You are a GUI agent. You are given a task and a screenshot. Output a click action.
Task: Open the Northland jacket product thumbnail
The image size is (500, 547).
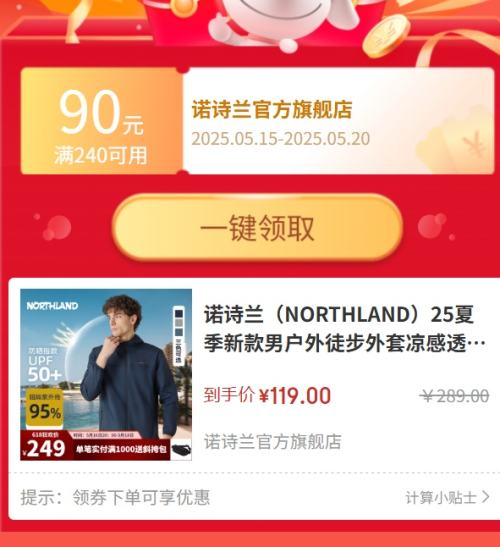106,375
